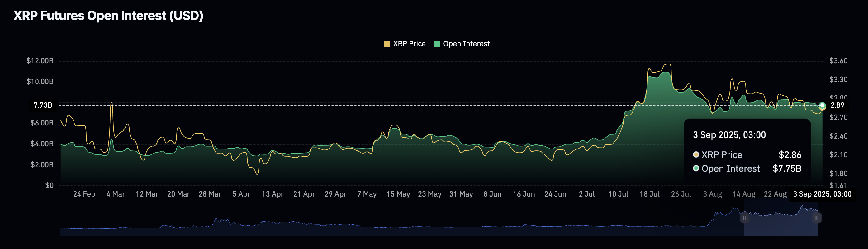Image resolution: width=868 pixels, height=249 pixels.
Task: Click the $1.80 price axis label
Action: (838, 173)
